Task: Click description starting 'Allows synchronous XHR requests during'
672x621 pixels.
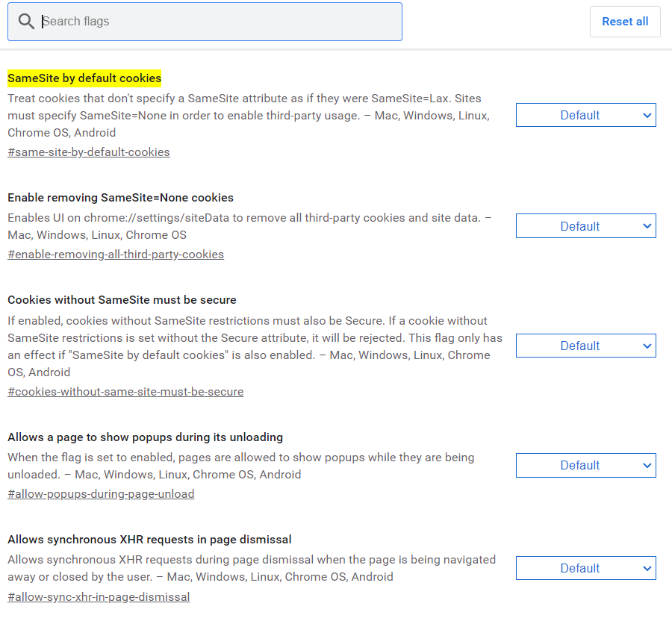Action: click(252, 568)
